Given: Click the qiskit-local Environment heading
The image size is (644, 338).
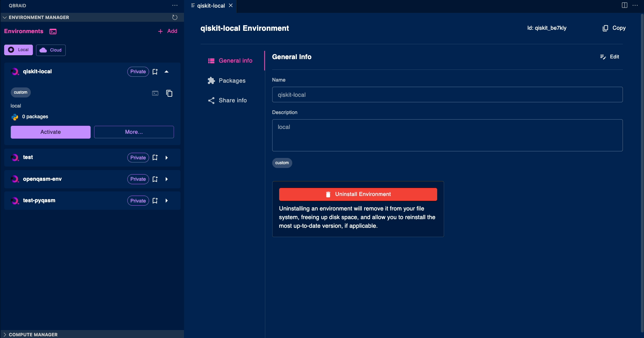Looking at the screenshot, I should (x=245, y=28).
